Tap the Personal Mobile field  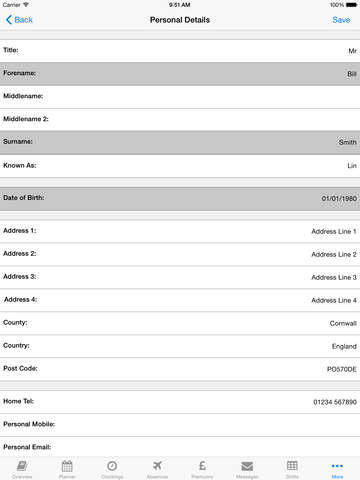180,425
